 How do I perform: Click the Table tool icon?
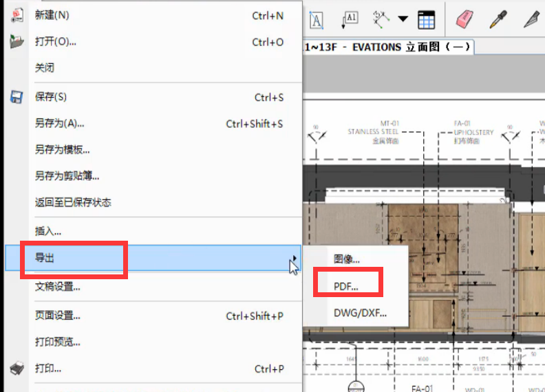tap(426, 19)
